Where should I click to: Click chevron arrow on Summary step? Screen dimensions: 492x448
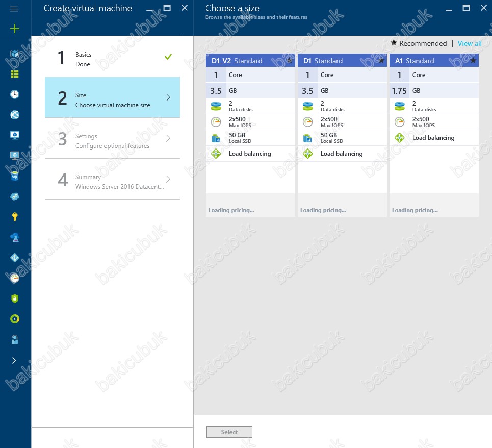[x=168, y=179]
